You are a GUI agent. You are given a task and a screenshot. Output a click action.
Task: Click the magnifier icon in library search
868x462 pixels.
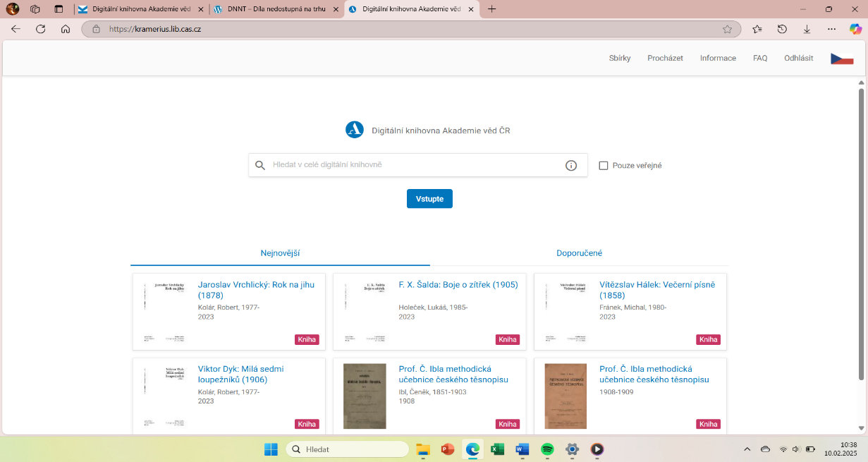click(x=260, y=166)
